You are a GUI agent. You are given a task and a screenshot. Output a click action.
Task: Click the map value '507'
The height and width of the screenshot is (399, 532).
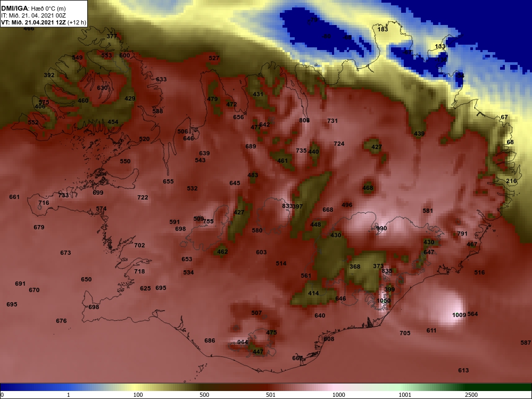click(x=256, y=313)
